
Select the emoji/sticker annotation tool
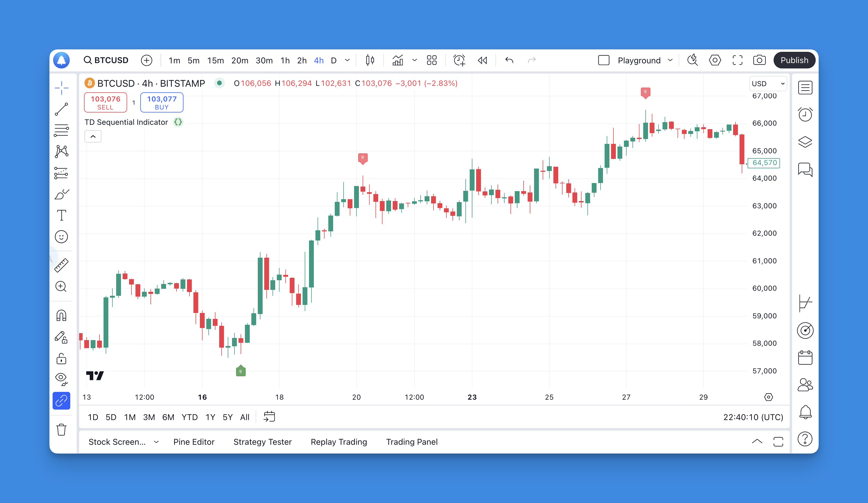click(x=62, y=236)
